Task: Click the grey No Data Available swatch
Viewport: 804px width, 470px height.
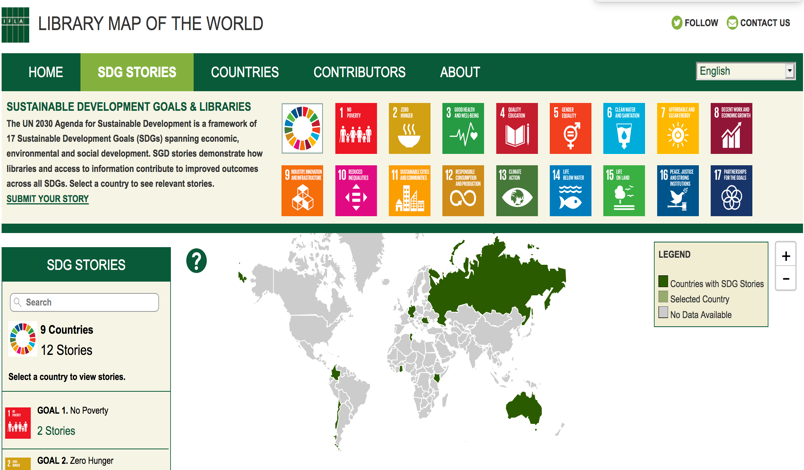Action: click(663, 312)
